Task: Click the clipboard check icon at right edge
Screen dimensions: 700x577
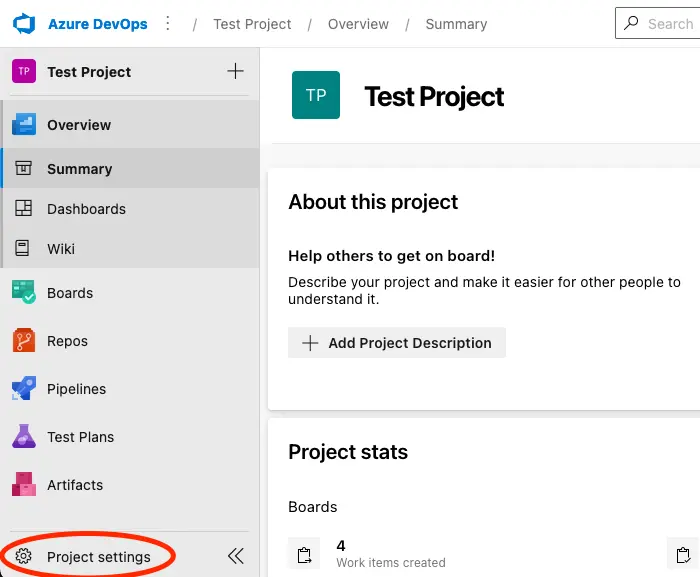Action: pos(683,555)
